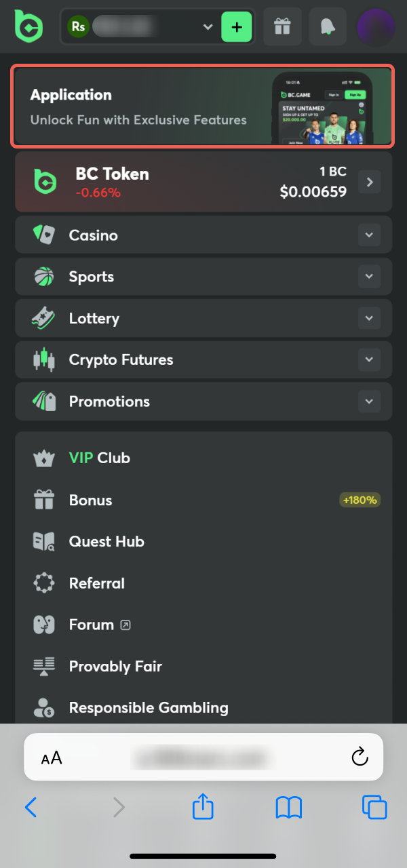Viewport: 407px width, 868px height.
Task: Select the VIP Club crown icon
Action: point(44,458)
